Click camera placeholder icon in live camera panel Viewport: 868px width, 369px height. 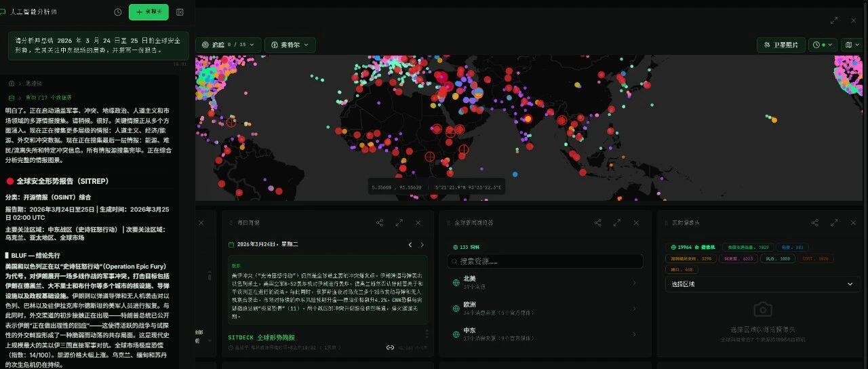click(763, 310)
